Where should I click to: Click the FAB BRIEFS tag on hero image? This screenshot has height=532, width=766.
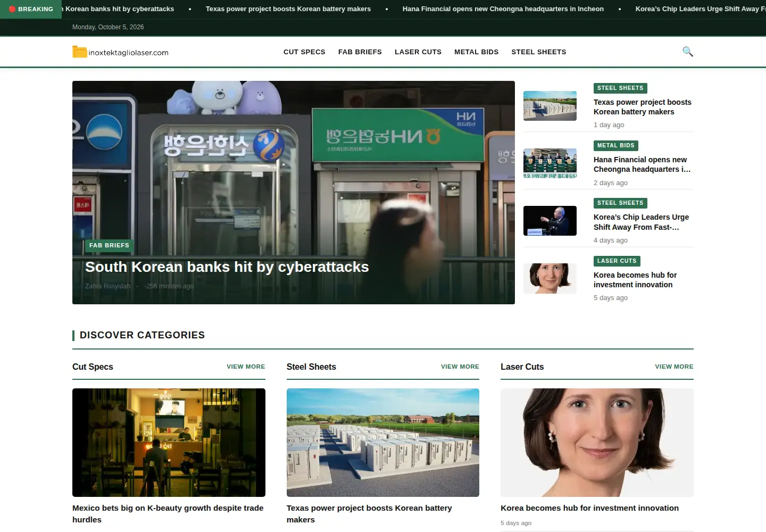tap(109, 245)
